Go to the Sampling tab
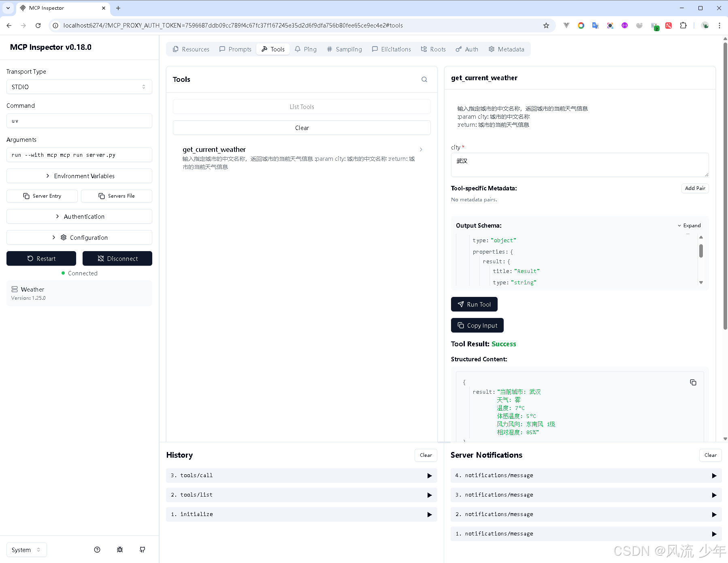The width and height of the screenshot is (728, 563). pyautogui.click(x=344, y=49)
